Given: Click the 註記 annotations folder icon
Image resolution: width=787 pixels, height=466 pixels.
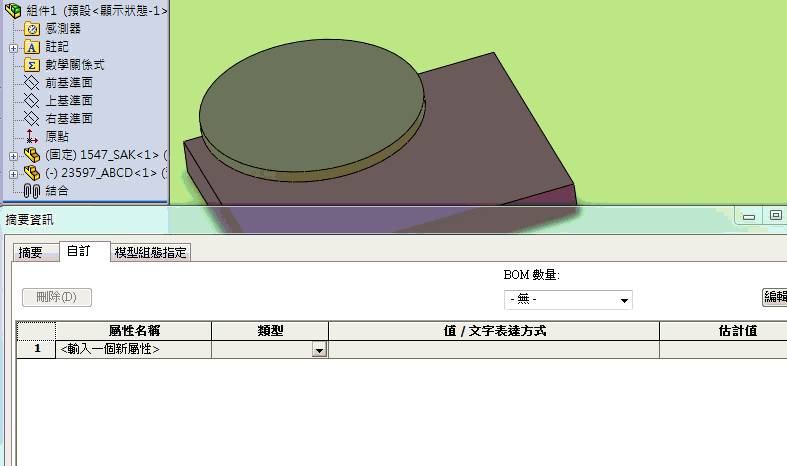Looking at the screenshot, I should coord(32,47).
